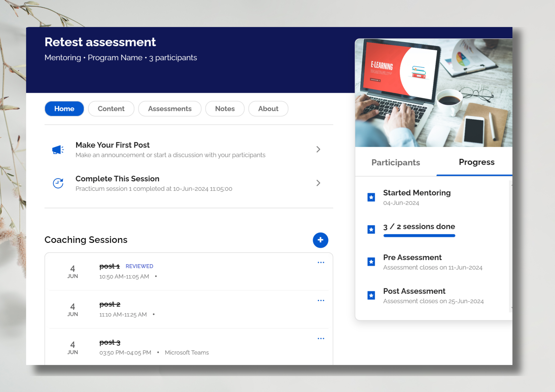Click the session clock icon
The height and width of the screenshot is (392, 555).
coord(58,183)
